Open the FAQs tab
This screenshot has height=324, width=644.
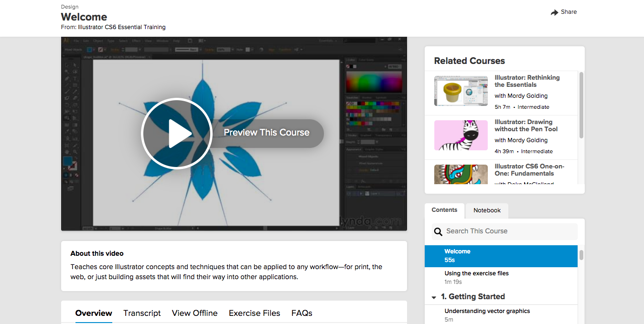coord(302,313)
